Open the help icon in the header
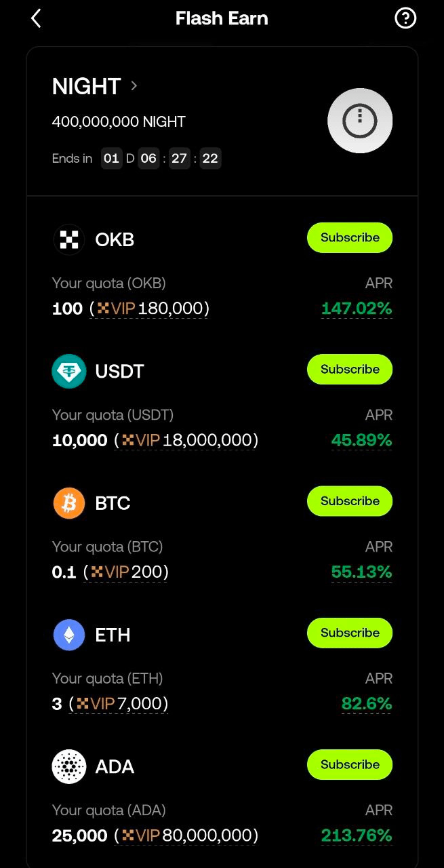The height and width of the screenshot is (868, 444). pos(405,18)
